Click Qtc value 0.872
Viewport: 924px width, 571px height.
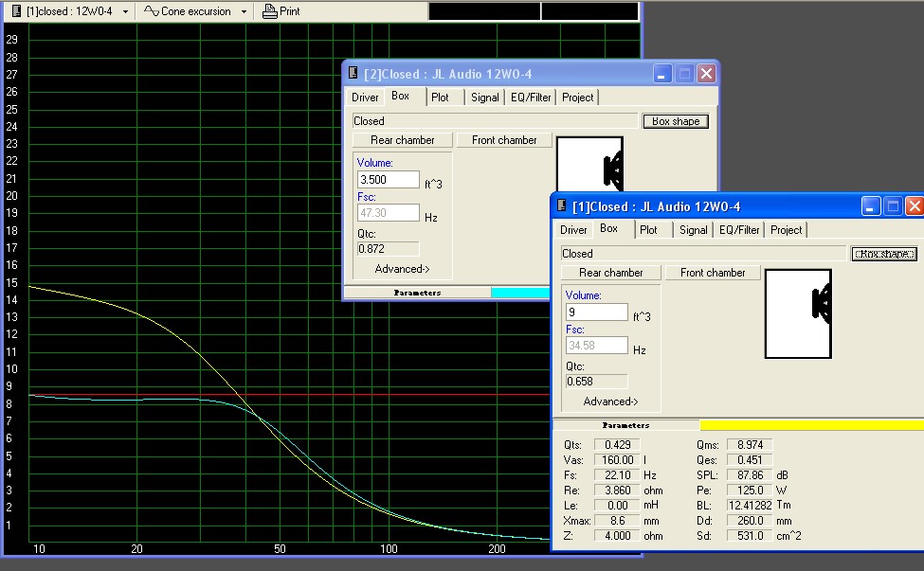(389, 249)
